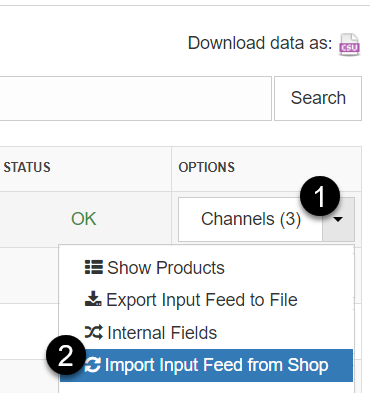Click the green OK status text
The image size is (370, 393).
(x=84, y=219)
